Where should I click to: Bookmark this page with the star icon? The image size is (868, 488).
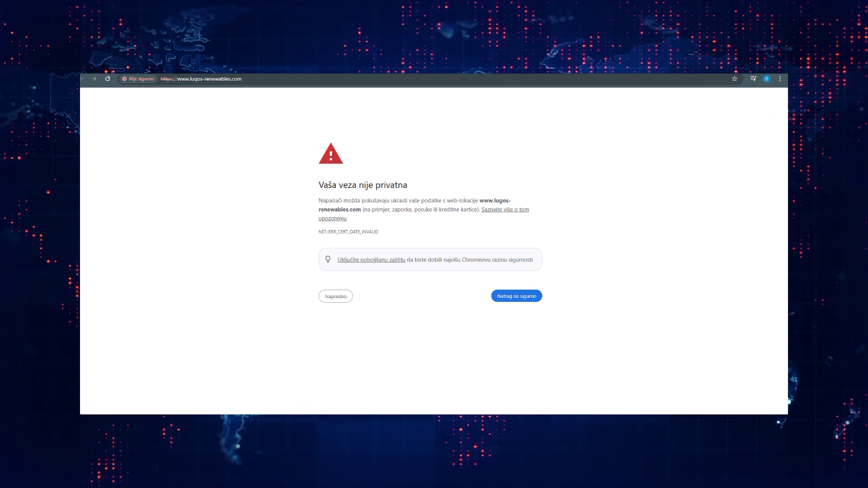pos(735,79)
